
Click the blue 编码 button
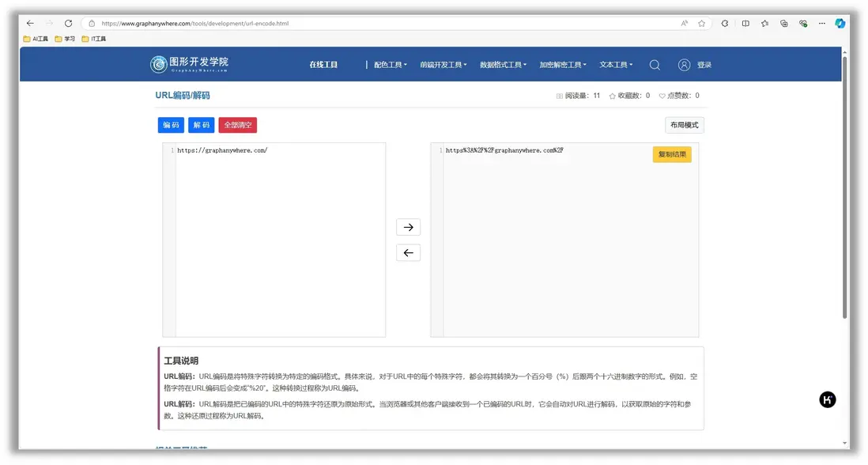pyautogui.click(x=171, y=125)
